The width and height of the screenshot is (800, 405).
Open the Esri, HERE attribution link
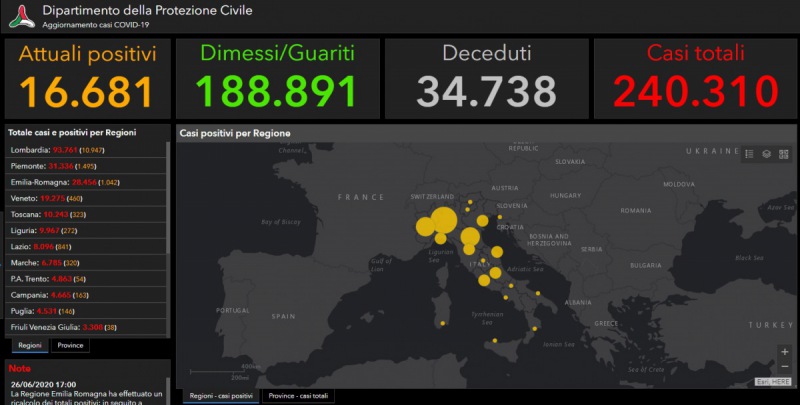coord(773,381)
